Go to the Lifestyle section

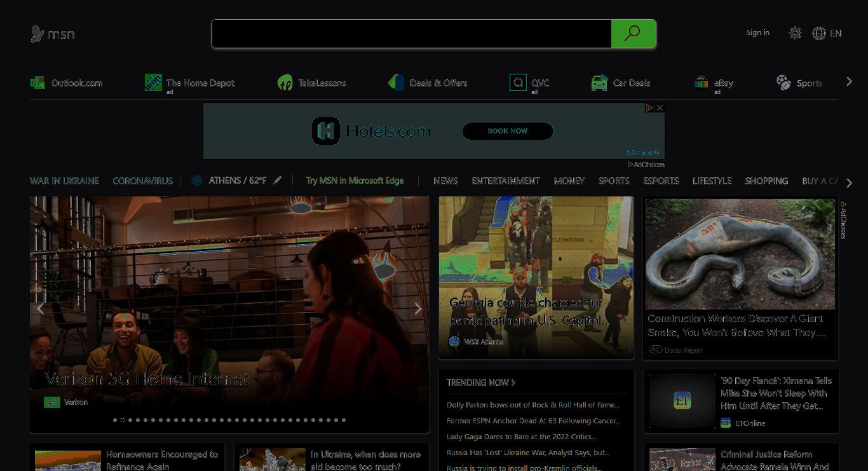click(x=712, y=181)
